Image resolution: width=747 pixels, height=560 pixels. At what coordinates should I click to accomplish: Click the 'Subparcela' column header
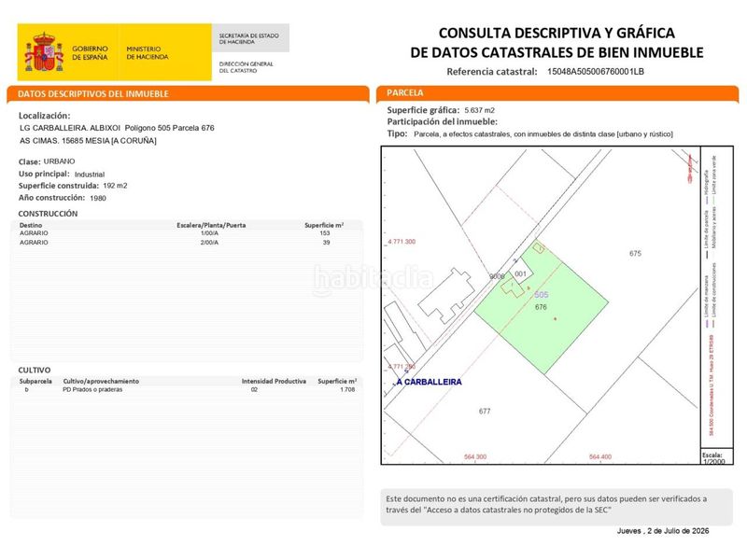(35, 382)
